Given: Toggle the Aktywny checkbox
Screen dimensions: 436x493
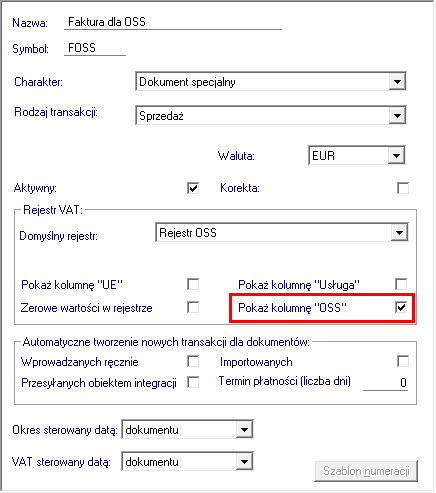Looking at the screenshot, I should 193,188.
